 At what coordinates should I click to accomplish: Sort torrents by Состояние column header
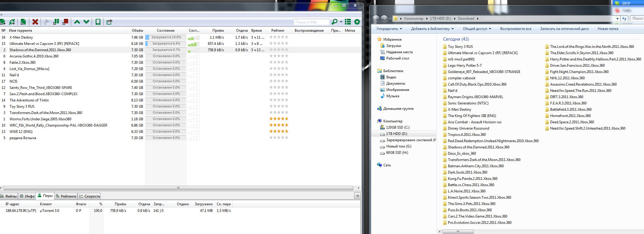pos(166,31)
